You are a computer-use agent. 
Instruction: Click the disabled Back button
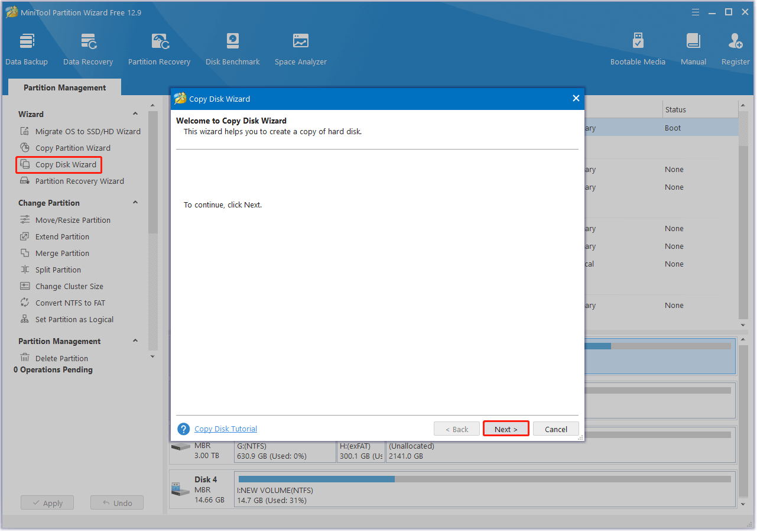[456, 429]
